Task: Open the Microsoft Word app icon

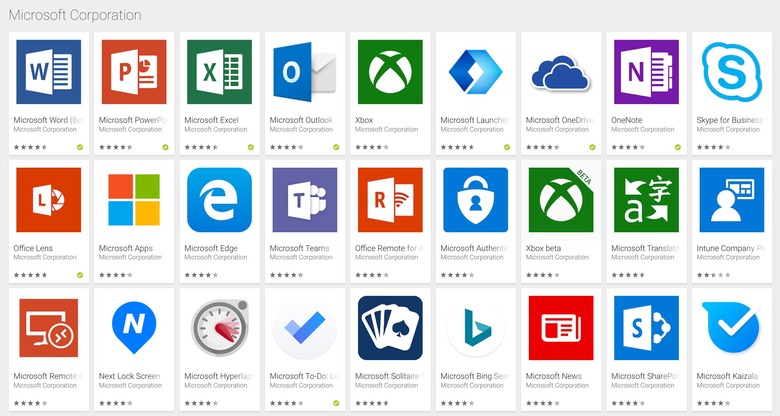Action: click(x=49, y=72)
